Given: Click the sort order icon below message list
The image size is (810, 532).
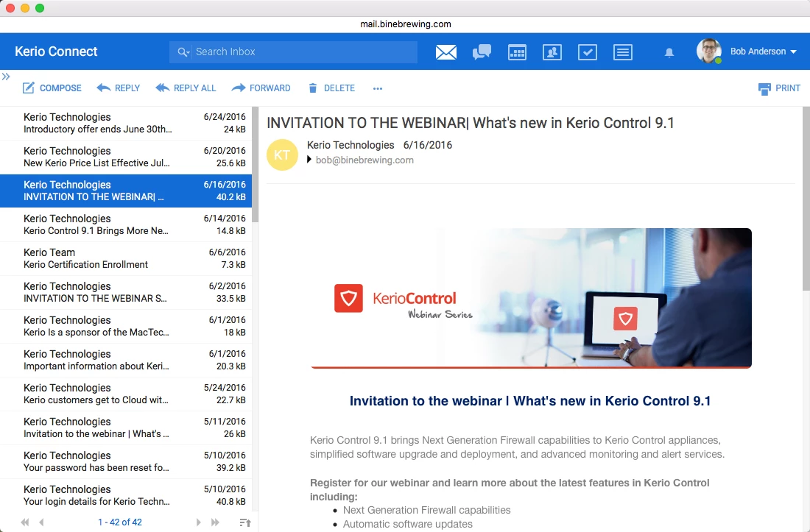Looking at the screenshot, I should tap(245, 522).
